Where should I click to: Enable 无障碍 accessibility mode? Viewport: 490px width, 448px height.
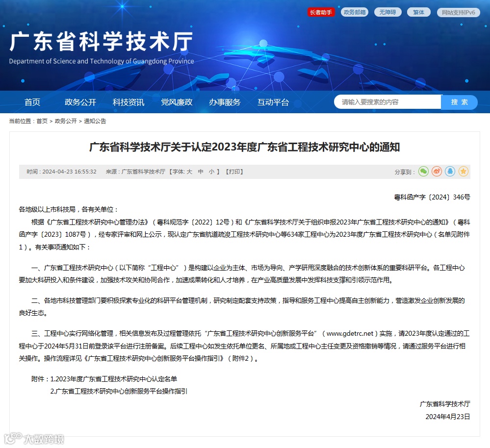(387, 12)
